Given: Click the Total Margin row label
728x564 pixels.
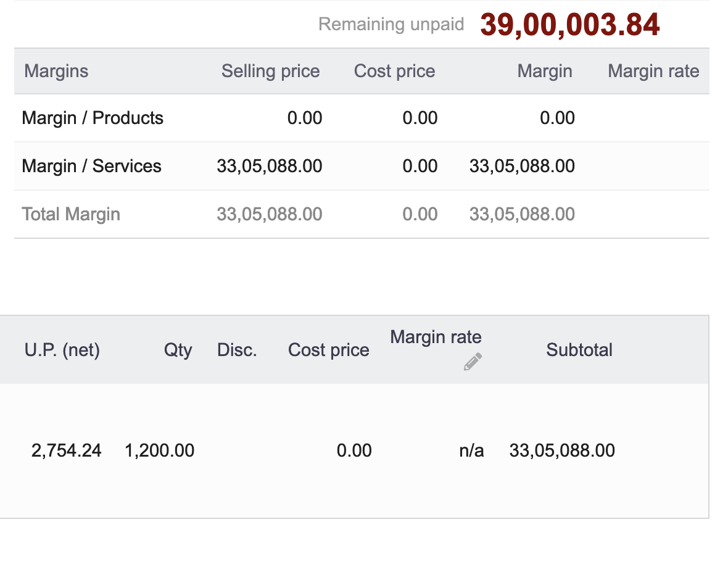Looking at the screenshot, I should pyautogui.click(x=71, y=215).
